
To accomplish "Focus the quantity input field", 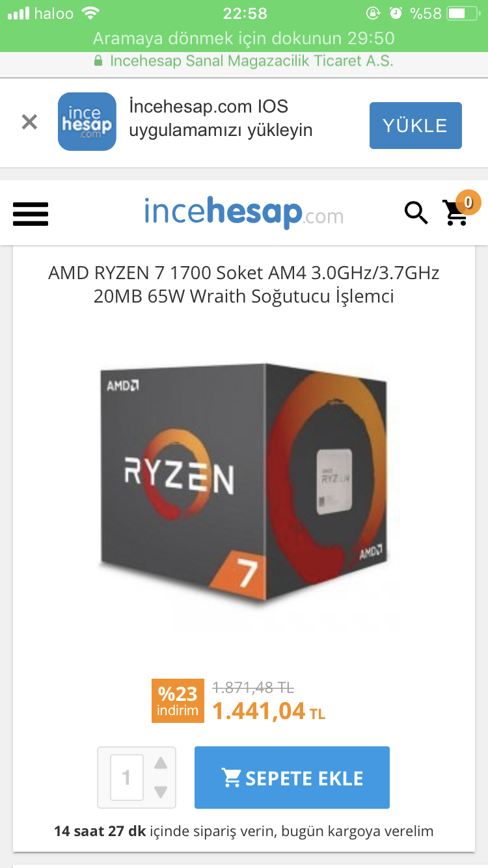I will 127,778.
